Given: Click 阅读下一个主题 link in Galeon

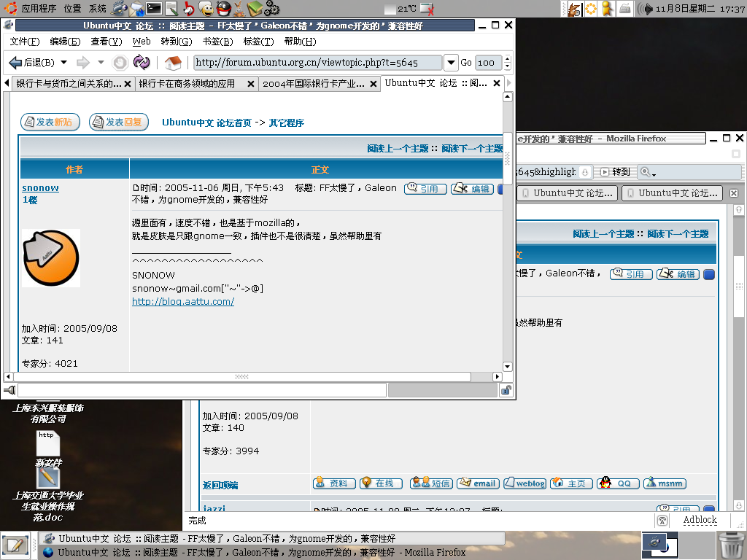Looking at the screenshot, I should coord(472,149).
